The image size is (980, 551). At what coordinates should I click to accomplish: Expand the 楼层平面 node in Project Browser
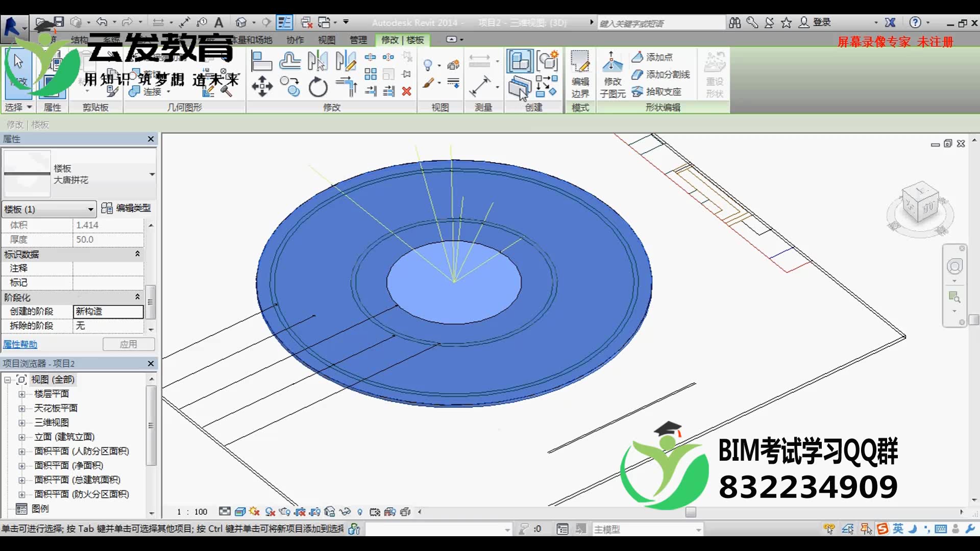coord(22,394)
